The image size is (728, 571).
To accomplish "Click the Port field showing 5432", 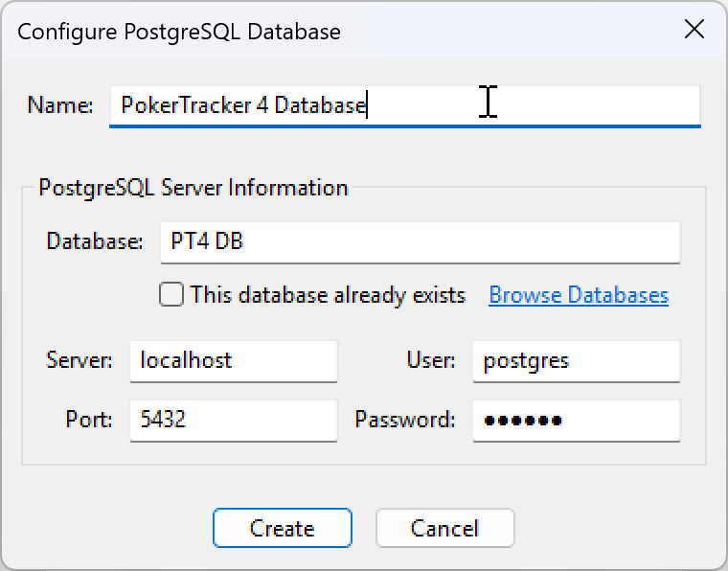I will click(x=234, y=421).
